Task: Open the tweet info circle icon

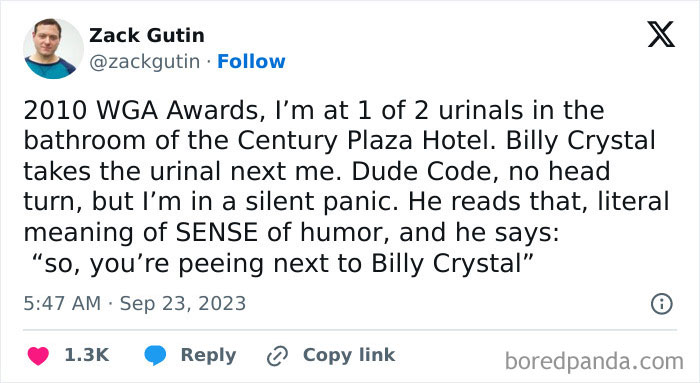Action: point(662,304)
